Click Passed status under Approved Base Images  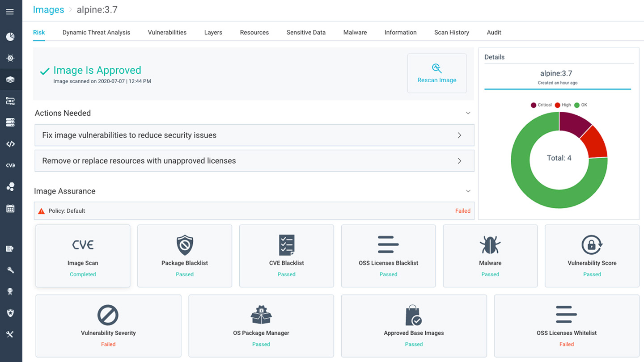point(414,344)
